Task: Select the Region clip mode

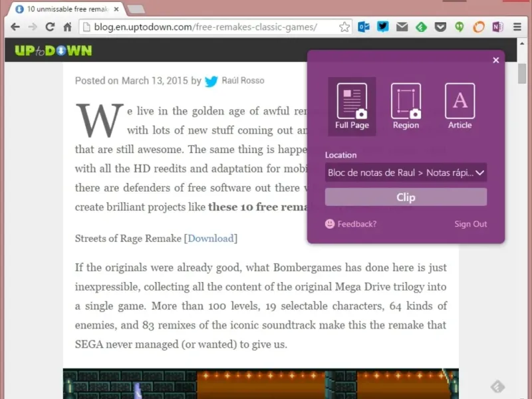Action: point(406,106)
